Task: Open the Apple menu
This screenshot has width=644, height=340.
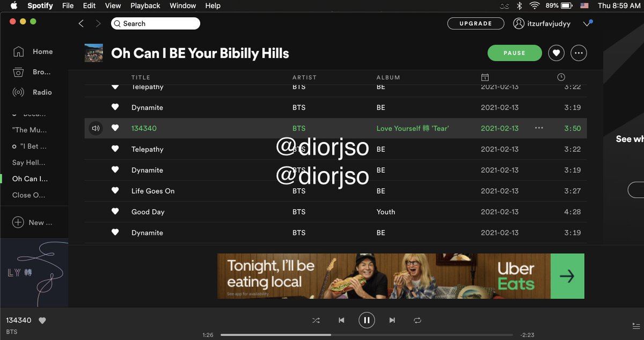Action: [x=14, y=5]
